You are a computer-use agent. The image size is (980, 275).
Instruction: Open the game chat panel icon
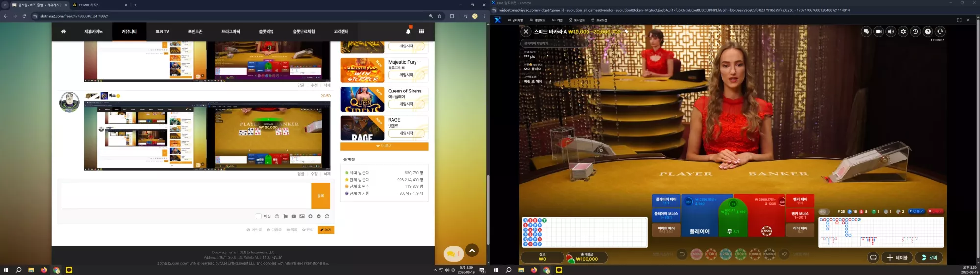(x=866, y=31)
